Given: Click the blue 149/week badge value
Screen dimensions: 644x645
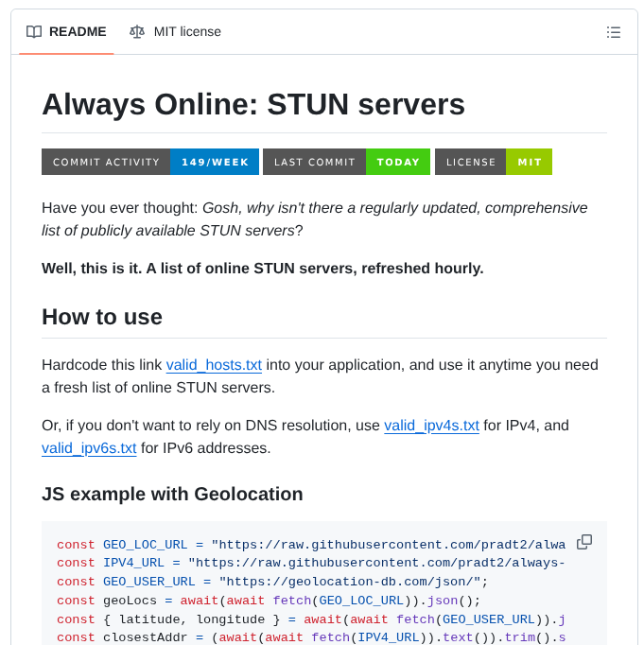Looking at the screenshot, I should click(215, 162).
